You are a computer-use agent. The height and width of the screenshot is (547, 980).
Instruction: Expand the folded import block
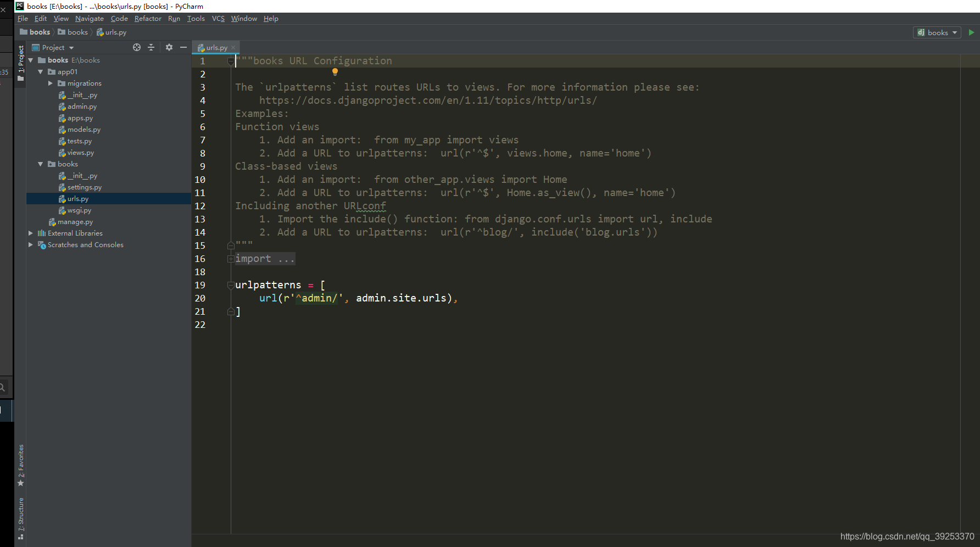click(x=231, y=259)
